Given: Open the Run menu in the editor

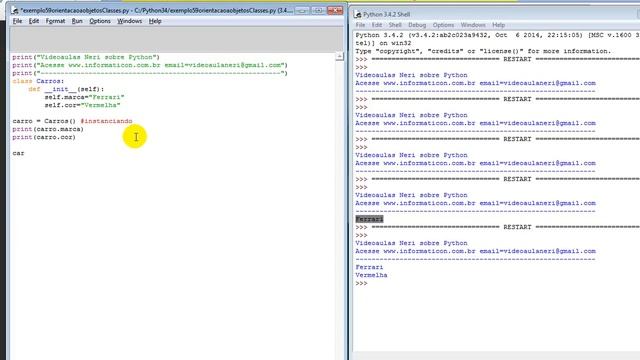Looking at the screenshot, I should (77, 21).
